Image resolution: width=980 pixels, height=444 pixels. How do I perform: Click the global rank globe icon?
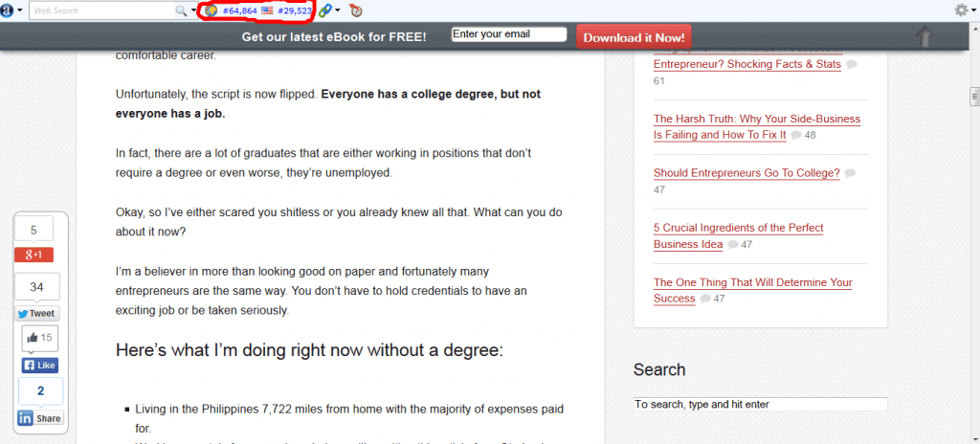211,11
